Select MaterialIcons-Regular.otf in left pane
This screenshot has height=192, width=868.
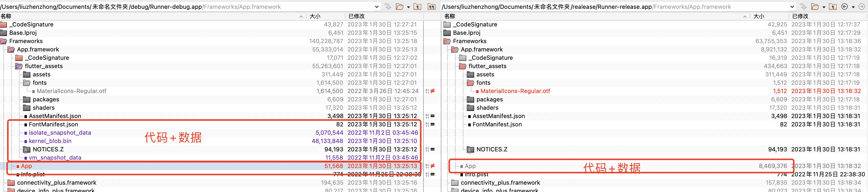71,91
